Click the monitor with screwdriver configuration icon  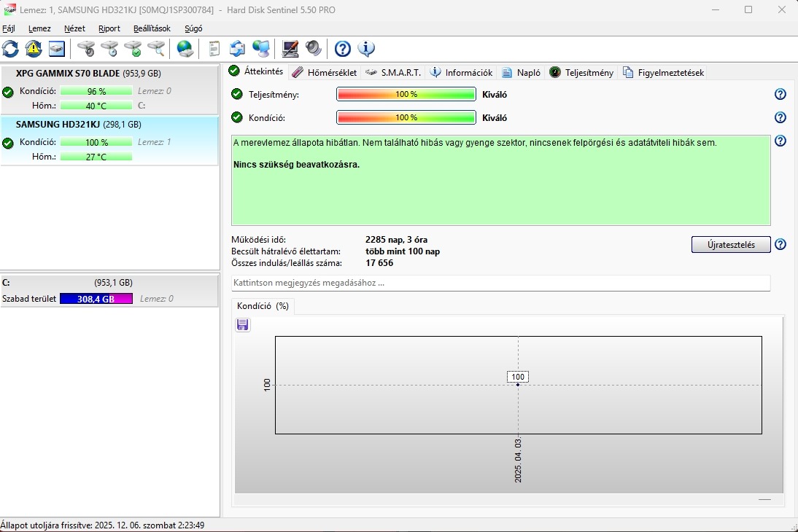[290, 49]
